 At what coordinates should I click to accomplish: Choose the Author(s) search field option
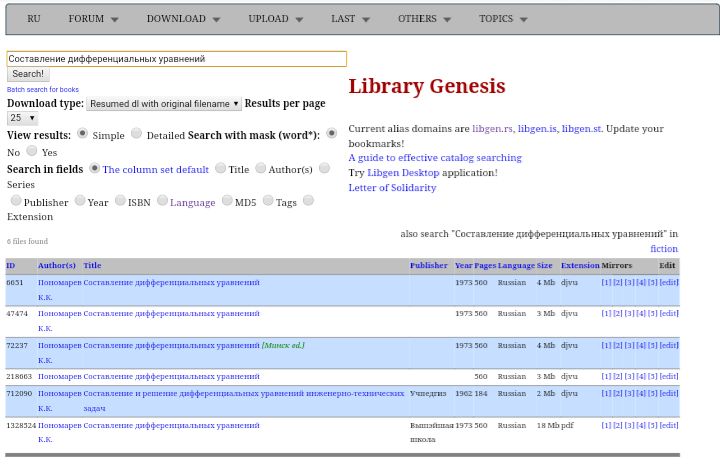(260, 168)
